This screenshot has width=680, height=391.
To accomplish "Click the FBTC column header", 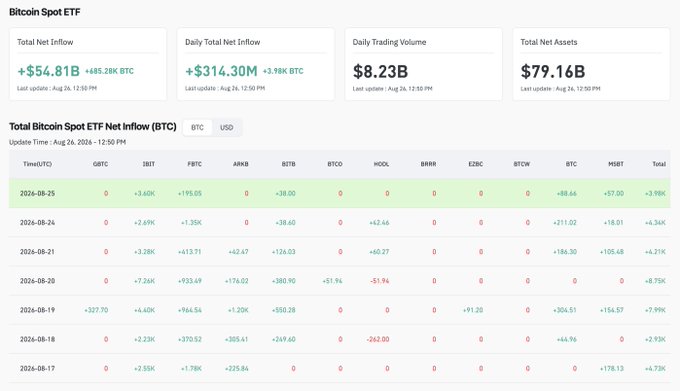I will point(194,164).
